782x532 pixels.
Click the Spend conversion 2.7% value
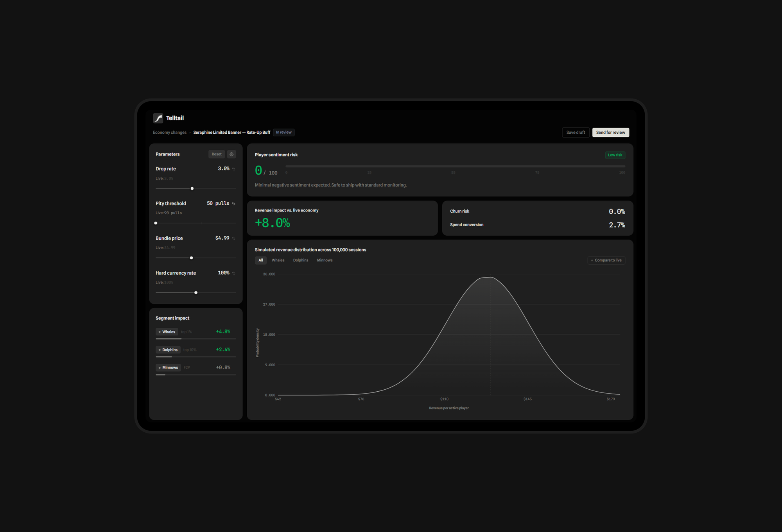click(x=617, y=225)
